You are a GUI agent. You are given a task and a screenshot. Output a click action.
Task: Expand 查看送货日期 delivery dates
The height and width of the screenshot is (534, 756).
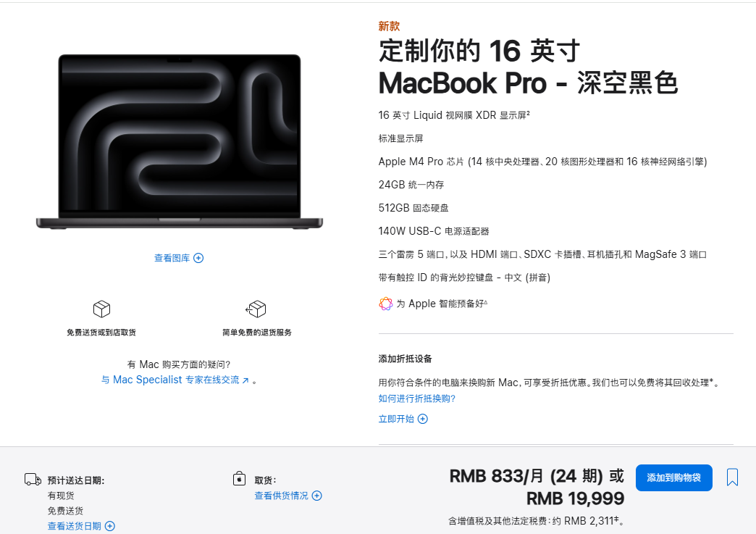click(x=81, y=526)
